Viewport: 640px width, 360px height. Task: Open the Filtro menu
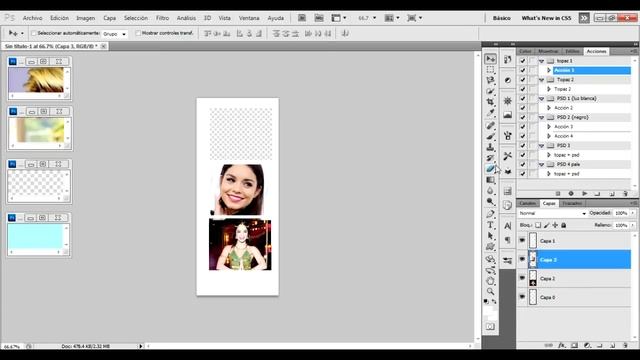coord(162,18)
